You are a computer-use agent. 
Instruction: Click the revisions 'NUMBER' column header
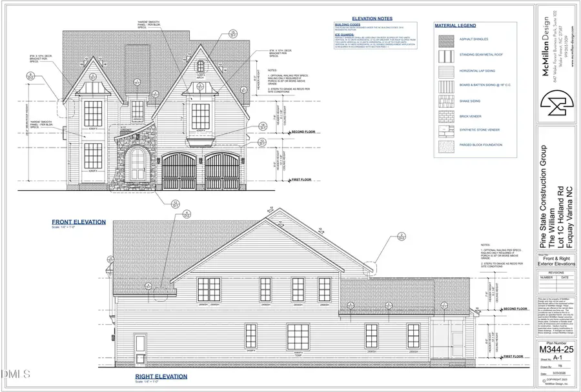(547, 277)
